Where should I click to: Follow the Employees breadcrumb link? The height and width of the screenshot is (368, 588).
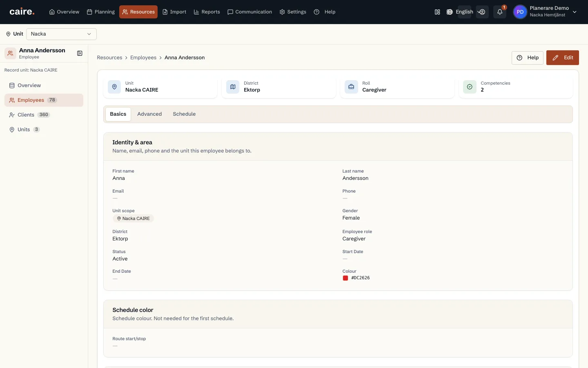pyautogui.click(x=143, y=58)
